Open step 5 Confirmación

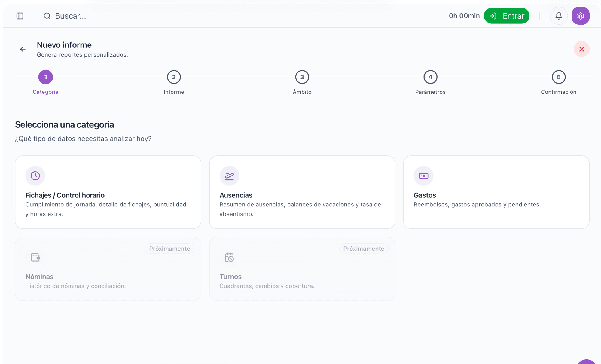pos(558,77)
